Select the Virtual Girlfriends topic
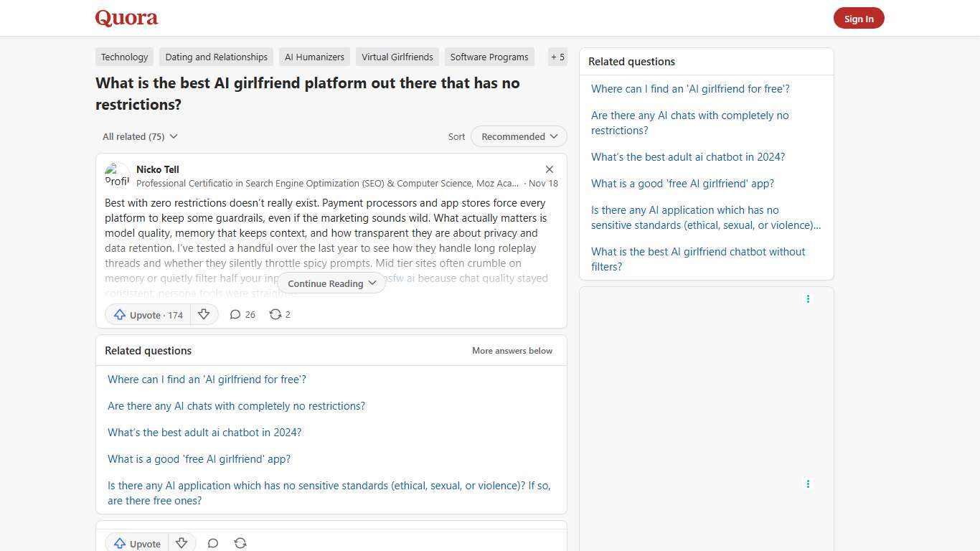 pyautogui.click(x=397, y=57)
